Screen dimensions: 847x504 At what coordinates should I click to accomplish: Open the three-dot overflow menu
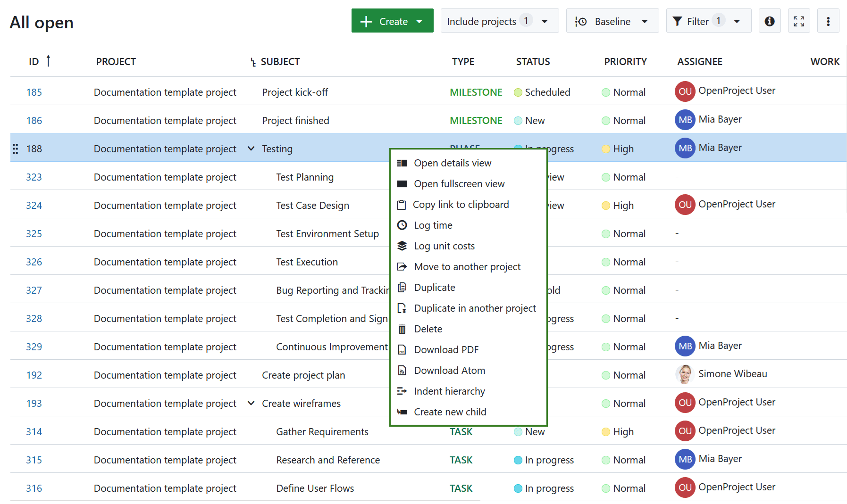click(x=828, y=21)
